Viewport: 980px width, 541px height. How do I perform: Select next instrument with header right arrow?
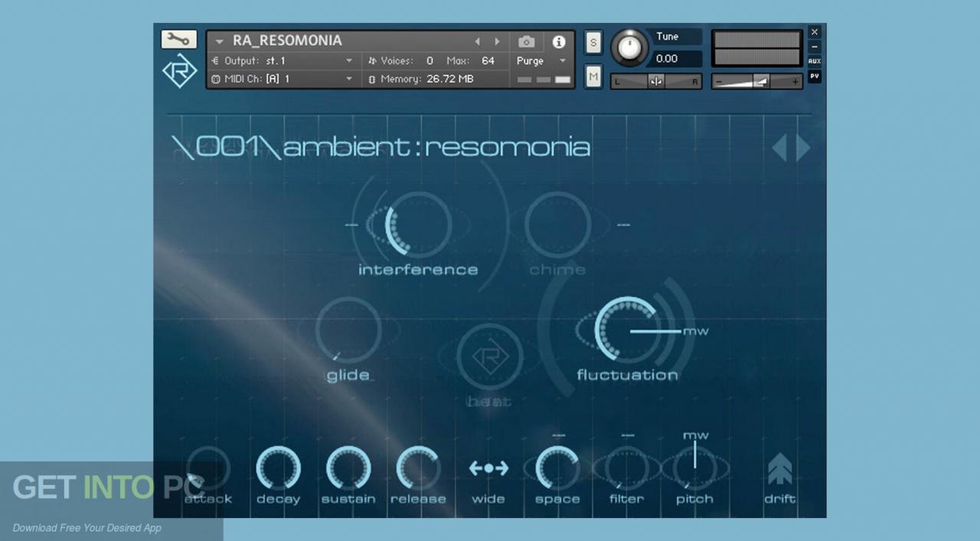(x=497, y=41)
